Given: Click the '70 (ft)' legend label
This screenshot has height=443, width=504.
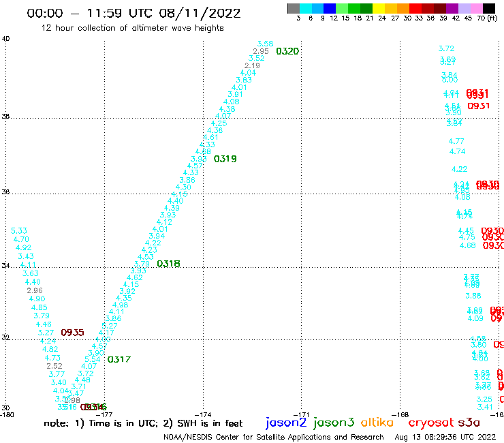Looking at the screenshot, I should [x=487, y=18].
